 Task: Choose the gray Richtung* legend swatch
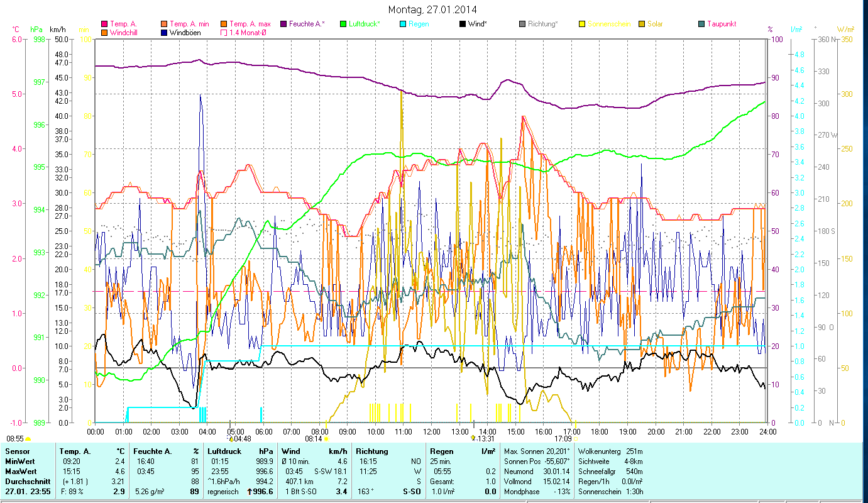click(522, 24)
